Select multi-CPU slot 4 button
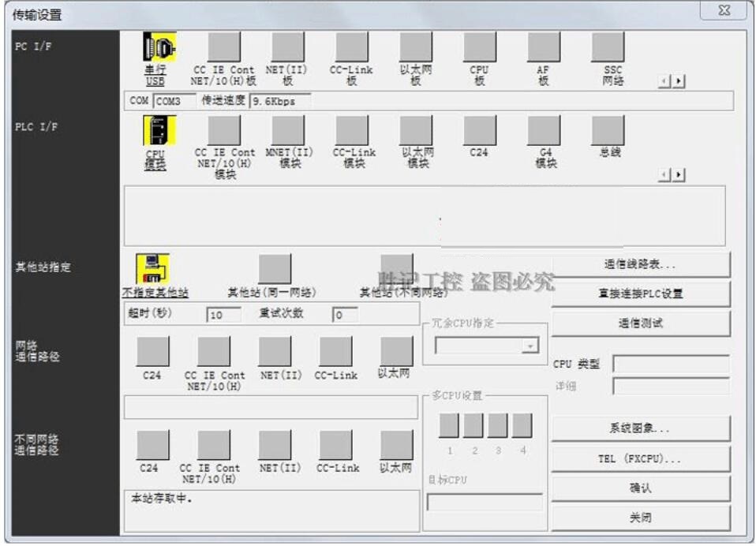 click(x=522, y=425)
